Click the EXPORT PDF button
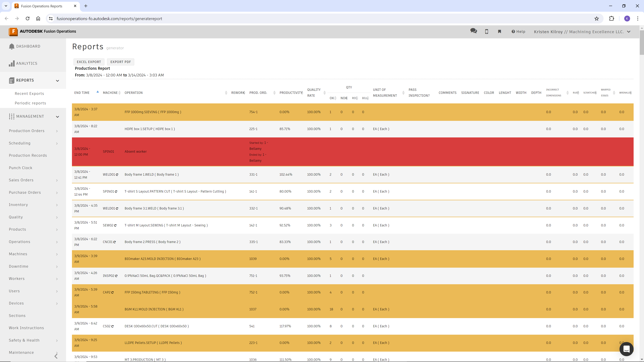644x362 pixels. pos(121,62)
